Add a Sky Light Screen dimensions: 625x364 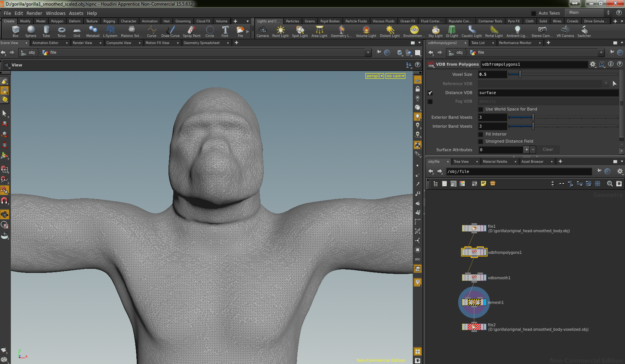435,31
